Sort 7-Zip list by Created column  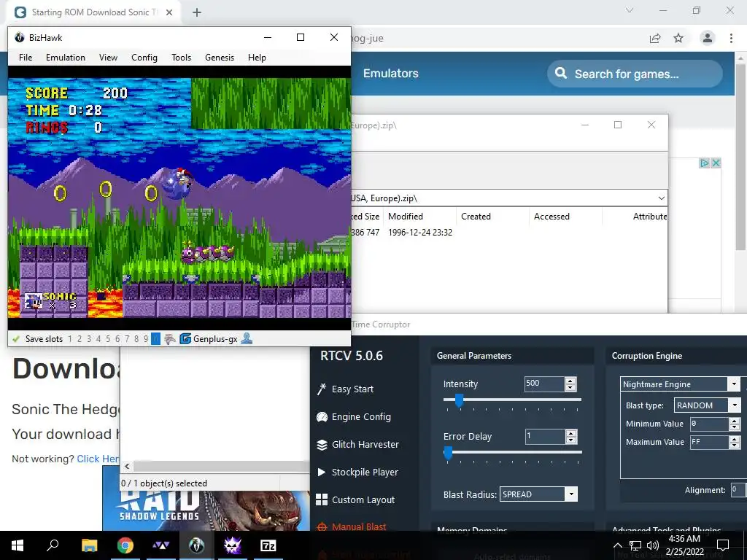pyautogui.click(x=492, y=216)
